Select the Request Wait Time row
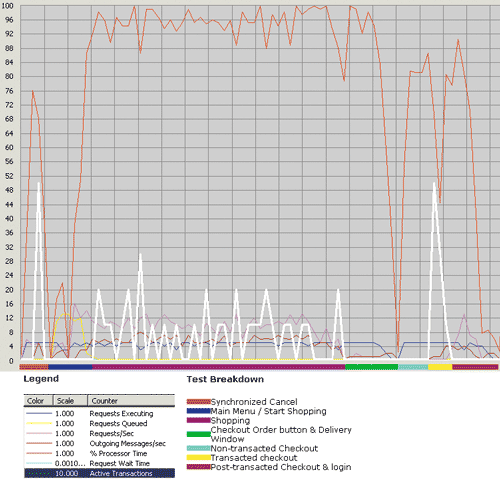The height and width of the screenshot is (483, 500). tap(99, 464)
